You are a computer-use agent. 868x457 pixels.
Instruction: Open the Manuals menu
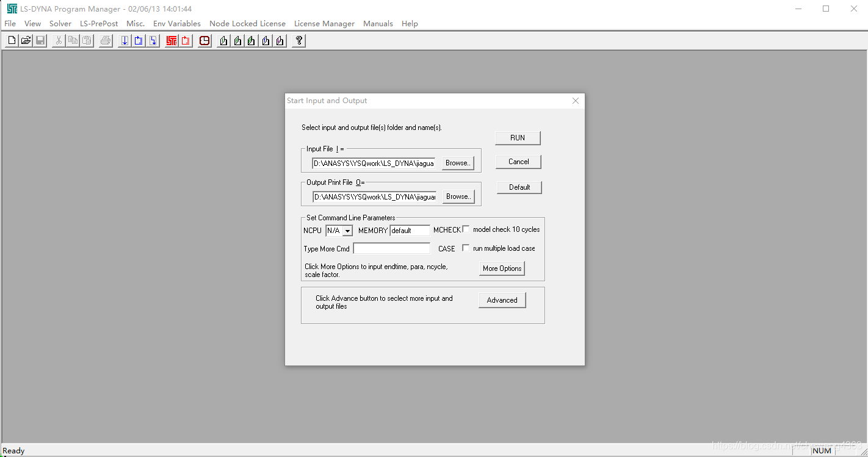pyautogui.click(x=378, y=23)
